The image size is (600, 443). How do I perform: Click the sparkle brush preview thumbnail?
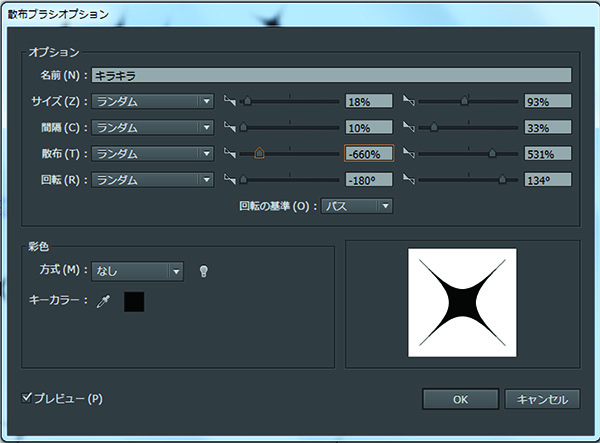click(462, 303)
